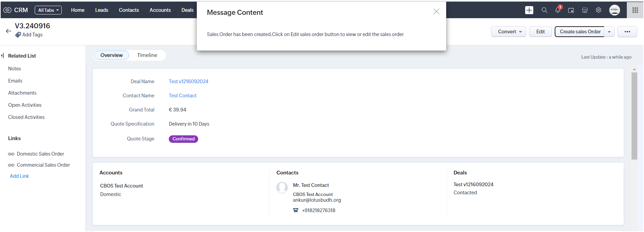
Task: Open the calendar icon in top bar
Action: tap(571, 10)
